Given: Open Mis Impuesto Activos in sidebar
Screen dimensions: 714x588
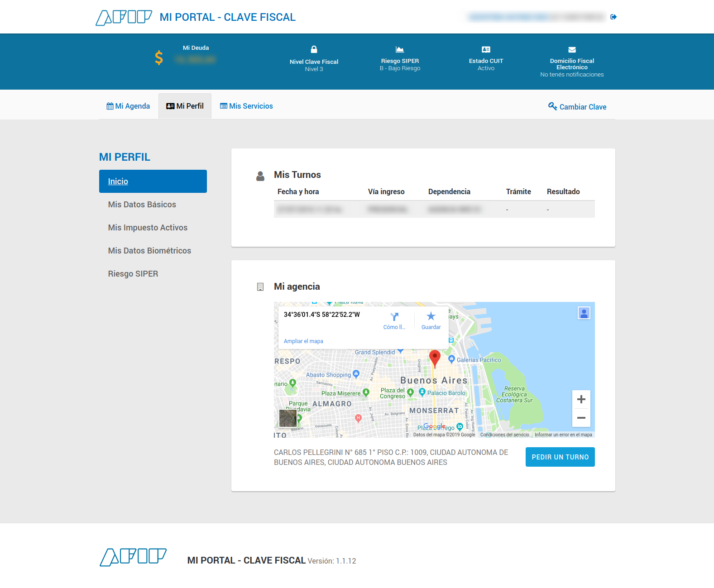Looking at the screenshot, I should (x=148, y=227).
